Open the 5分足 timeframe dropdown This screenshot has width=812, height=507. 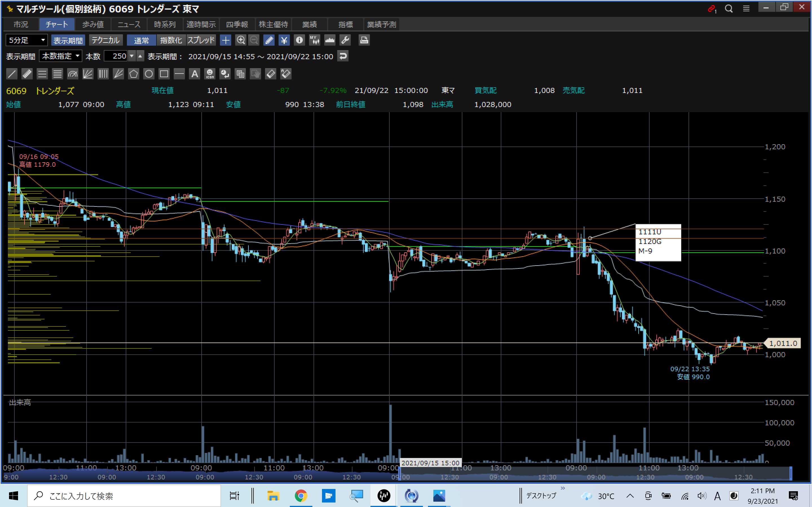27,40
